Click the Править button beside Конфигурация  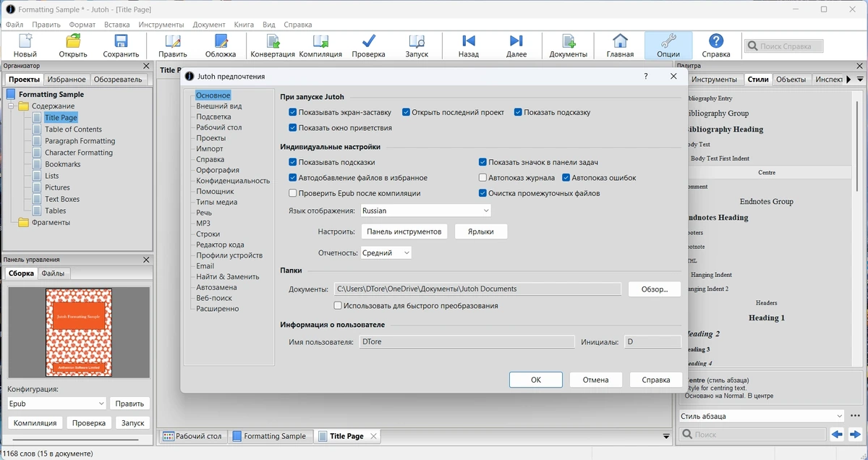point(130,404)
